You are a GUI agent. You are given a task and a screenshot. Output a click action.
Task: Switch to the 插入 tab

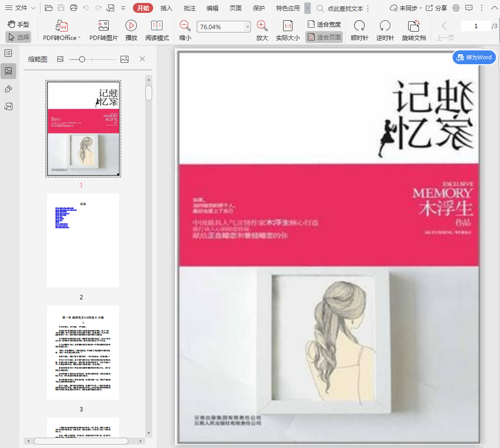coord(167,8)
